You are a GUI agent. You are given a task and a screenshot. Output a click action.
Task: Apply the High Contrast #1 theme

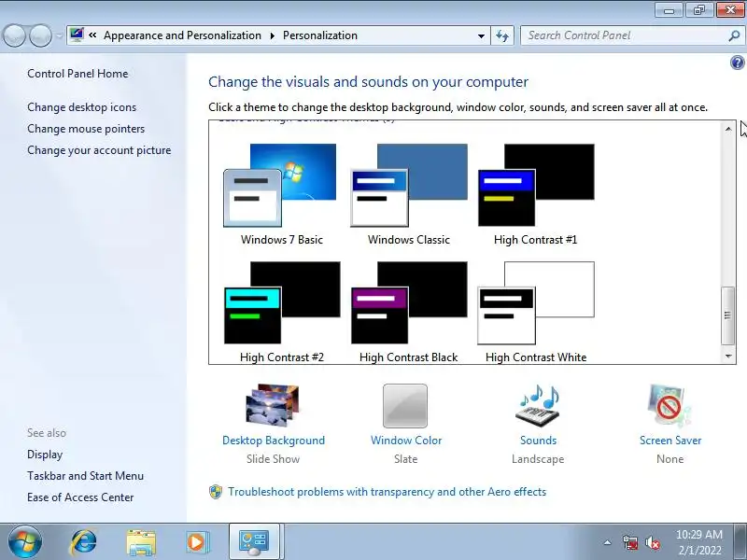[x=536, y=186]
